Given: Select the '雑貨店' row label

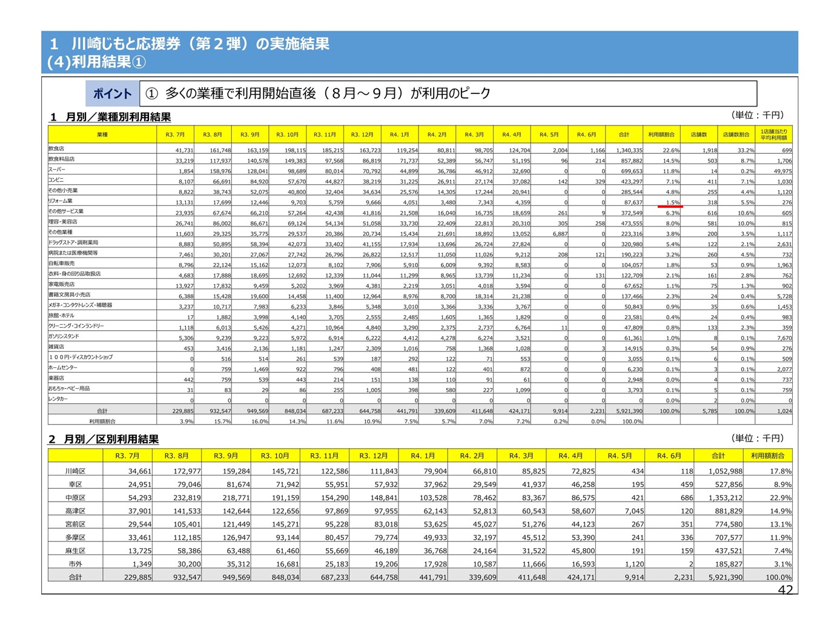Looking at the screenshot, I should 56,346.
